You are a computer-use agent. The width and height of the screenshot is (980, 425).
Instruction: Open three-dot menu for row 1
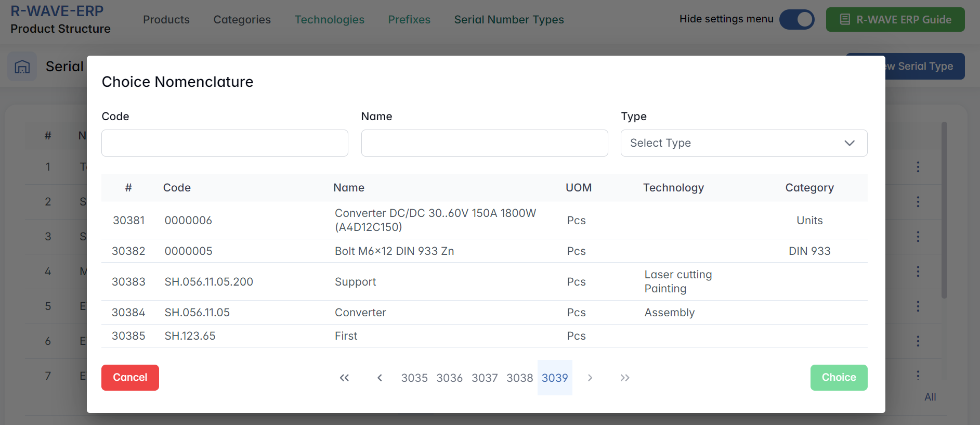918,167
